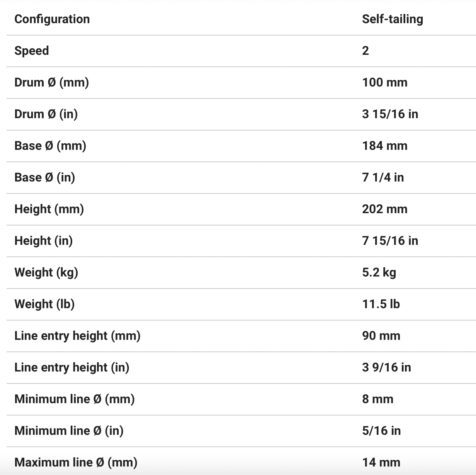The width and height of the screenshot is (476, 475).
Task: Click the Speed row label
Action: click(32, 51)
